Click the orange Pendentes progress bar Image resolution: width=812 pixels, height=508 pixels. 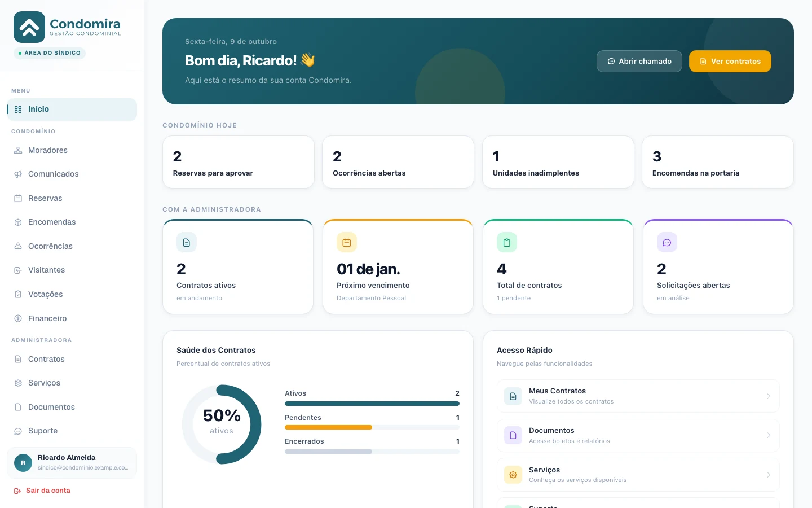pyautogui.click(x=328, y=427)
